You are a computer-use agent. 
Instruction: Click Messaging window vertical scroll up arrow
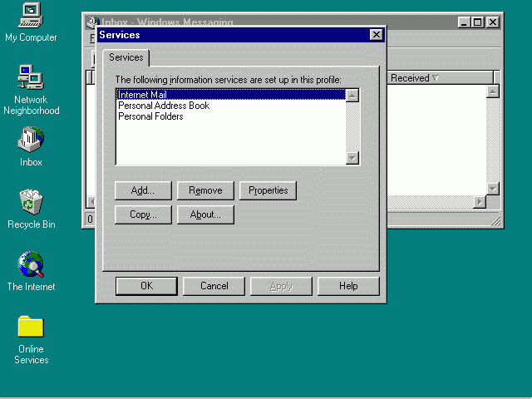coord(493,91)
